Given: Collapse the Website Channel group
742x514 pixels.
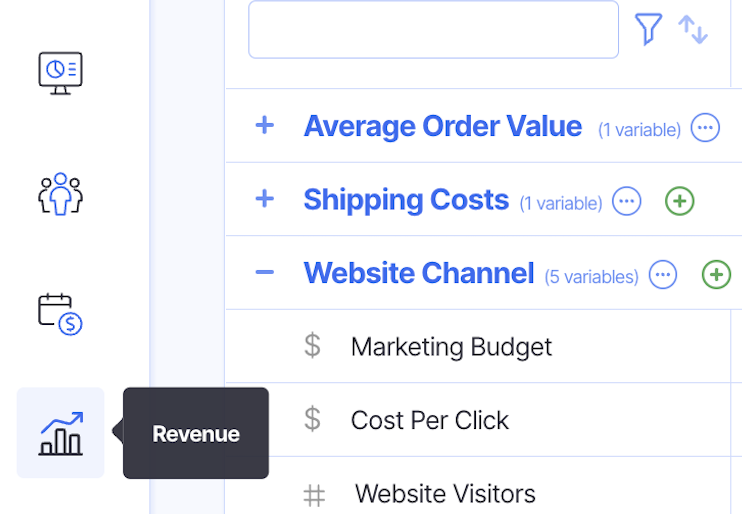Looking at the screenshot, I should click(264, 272).
